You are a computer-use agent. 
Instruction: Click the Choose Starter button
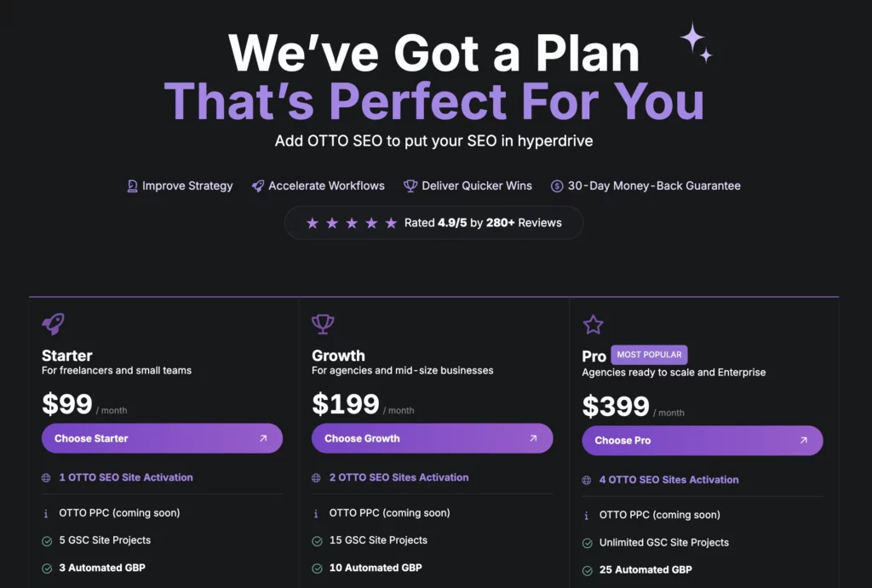(x=162, y=438)
